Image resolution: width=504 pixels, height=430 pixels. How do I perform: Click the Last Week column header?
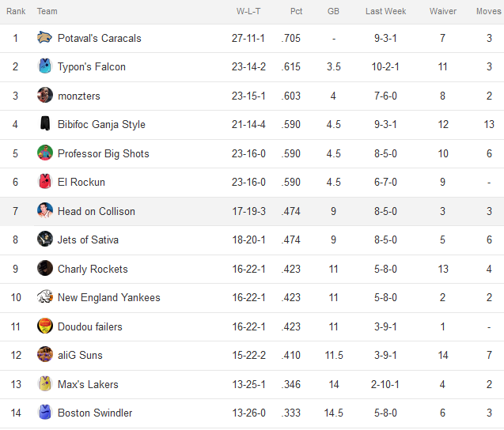386,11
